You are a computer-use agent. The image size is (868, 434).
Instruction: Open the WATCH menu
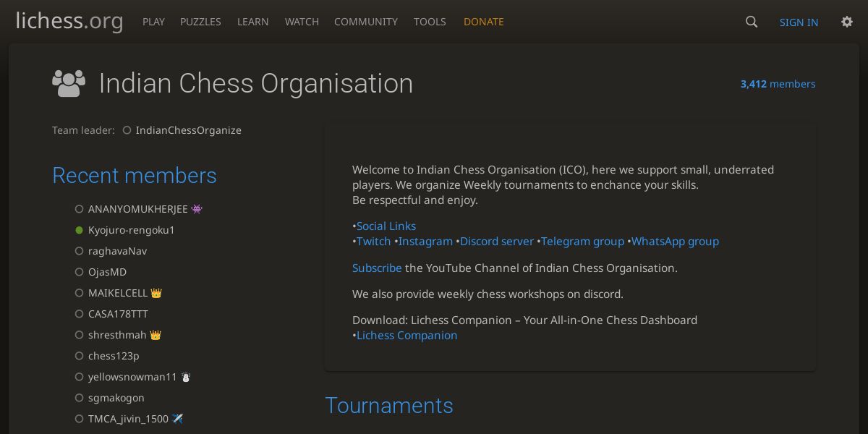302,22
